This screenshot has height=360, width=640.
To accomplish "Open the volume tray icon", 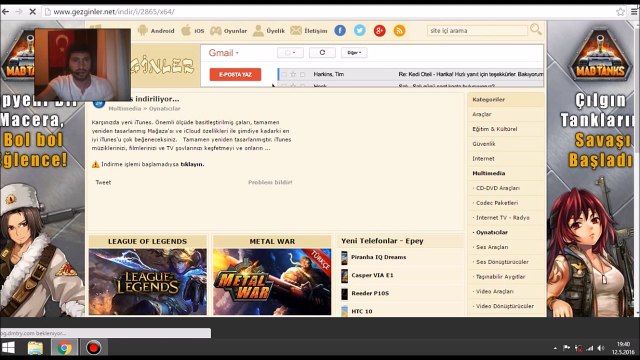I will 601,348.
